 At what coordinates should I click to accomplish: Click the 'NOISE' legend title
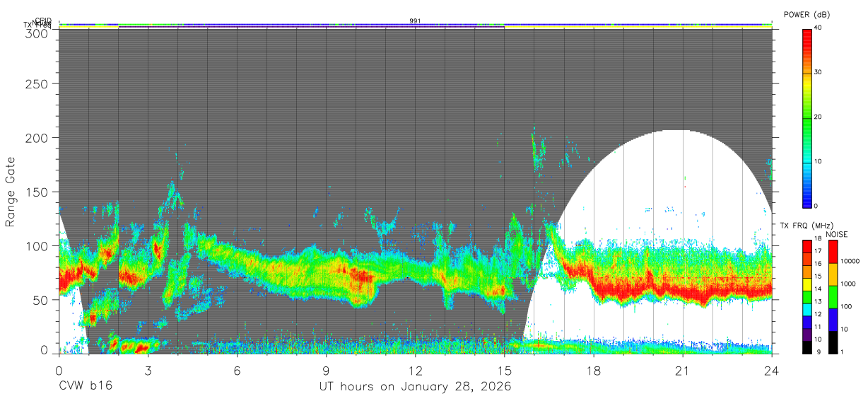(837, 234)
